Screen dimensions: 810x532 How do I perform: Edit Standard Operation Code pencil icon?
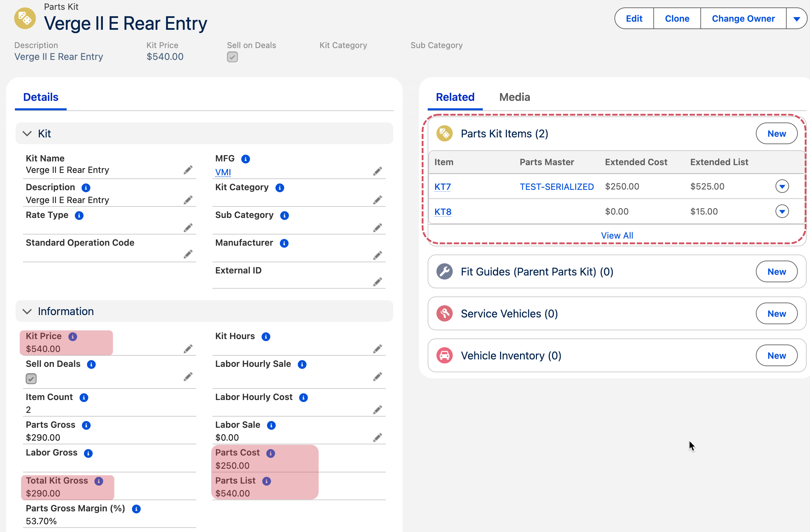tap(188, 254)
